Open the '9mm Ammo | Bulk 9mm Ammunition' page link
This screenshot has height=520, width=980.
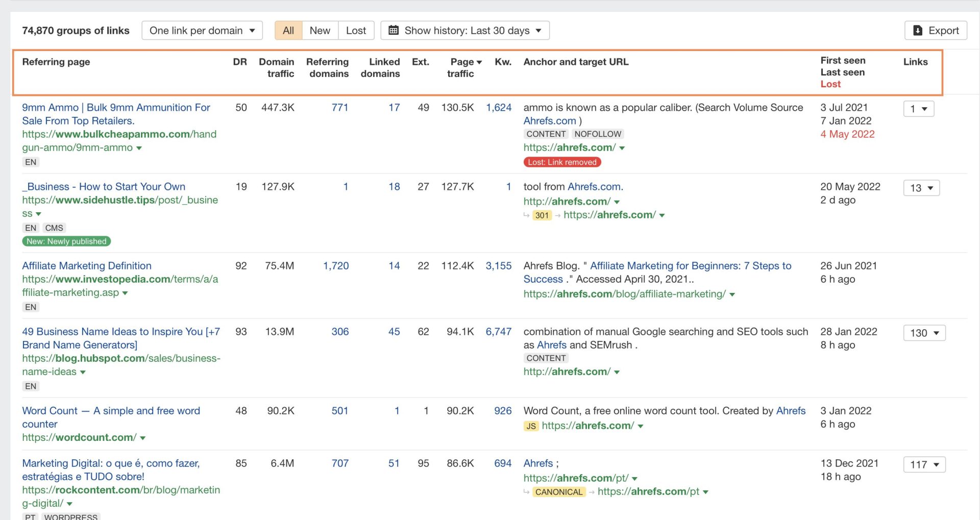point(116,114)
